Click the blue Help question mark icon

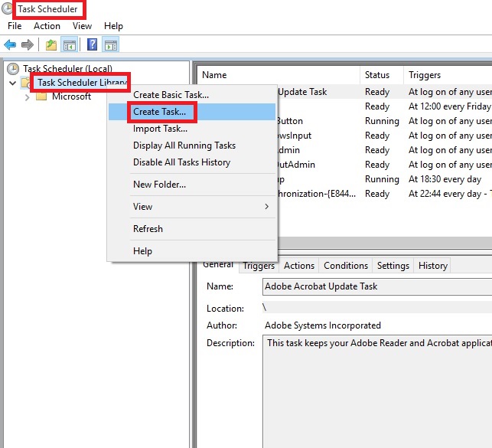[92, 44]
